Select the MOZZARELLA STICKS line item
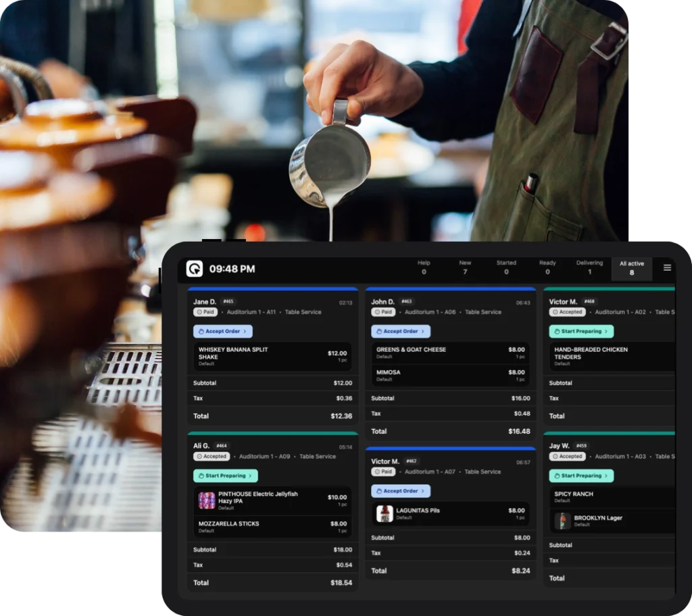Image resolution: width=692 pixels, height=616 pixels. click(x=272, y=526)
